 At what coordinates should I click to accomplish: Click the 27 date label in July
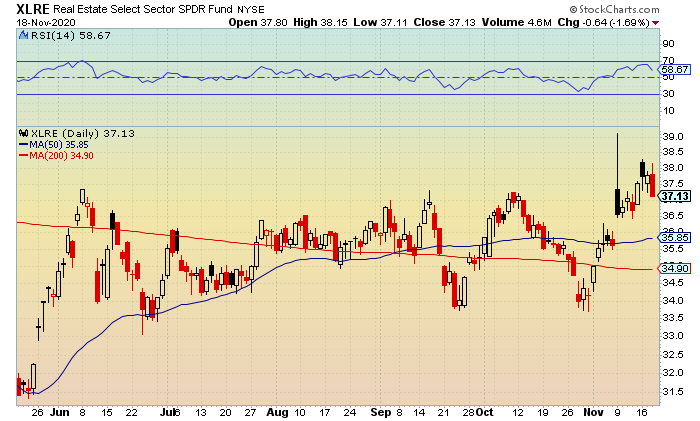(x=250, y=412)
